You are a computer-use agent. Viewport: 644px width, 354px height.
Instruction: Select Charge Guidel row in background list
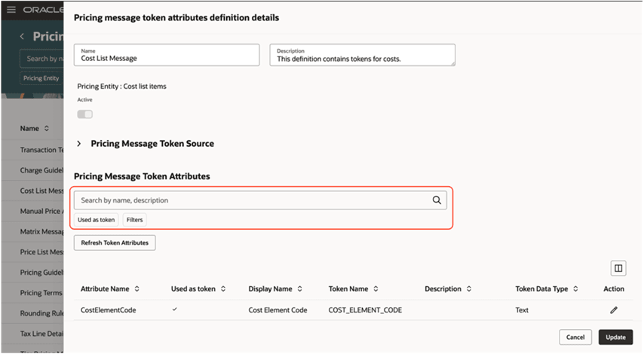(32, 170)
